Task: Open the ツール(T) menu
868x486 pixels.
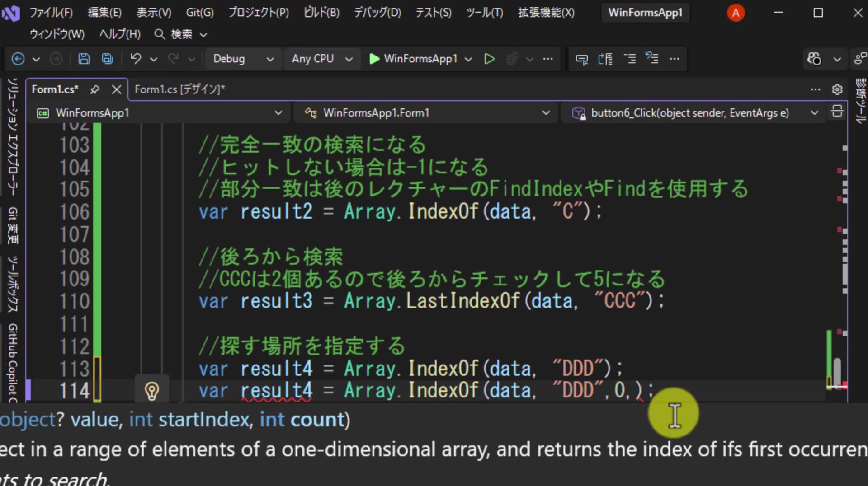Action: 485,13
